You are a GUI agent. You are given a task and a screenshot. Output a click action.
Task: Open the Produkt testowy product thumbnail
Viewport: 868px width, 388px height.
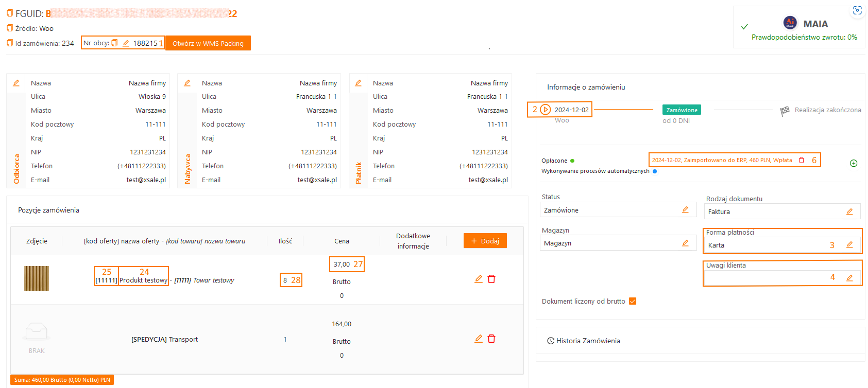(x=37, y=278)
